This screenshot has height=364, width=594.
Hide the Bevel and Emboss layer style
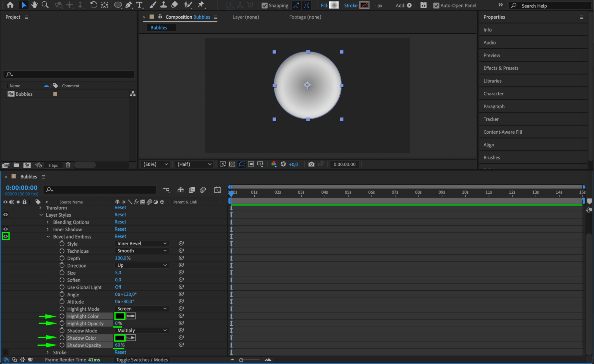[x=6, y=236]
